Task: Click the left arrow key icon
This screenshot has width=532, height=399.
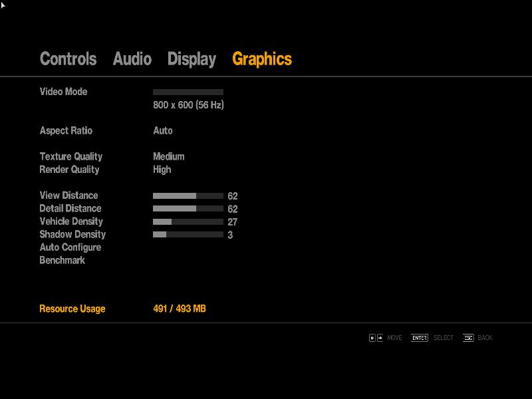Action: tap(372, 338)
